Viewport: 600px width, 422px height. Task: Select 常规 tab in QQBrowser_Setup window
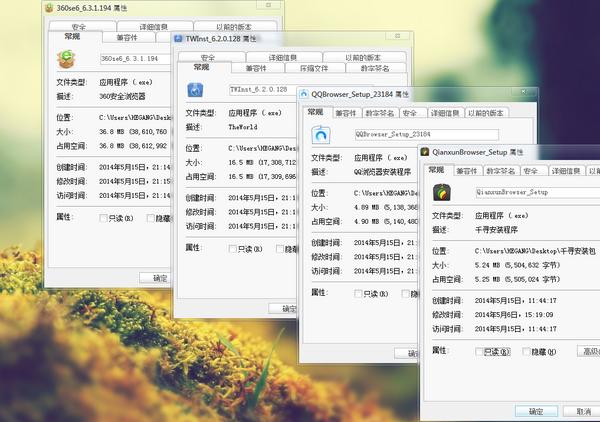click(317, 112)
